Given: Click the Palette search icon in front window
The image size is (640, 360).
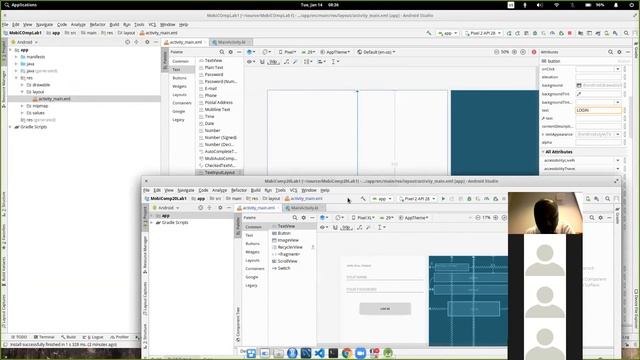Looking at the screenshot, I should pyautogui.click(x=295, y=218).
